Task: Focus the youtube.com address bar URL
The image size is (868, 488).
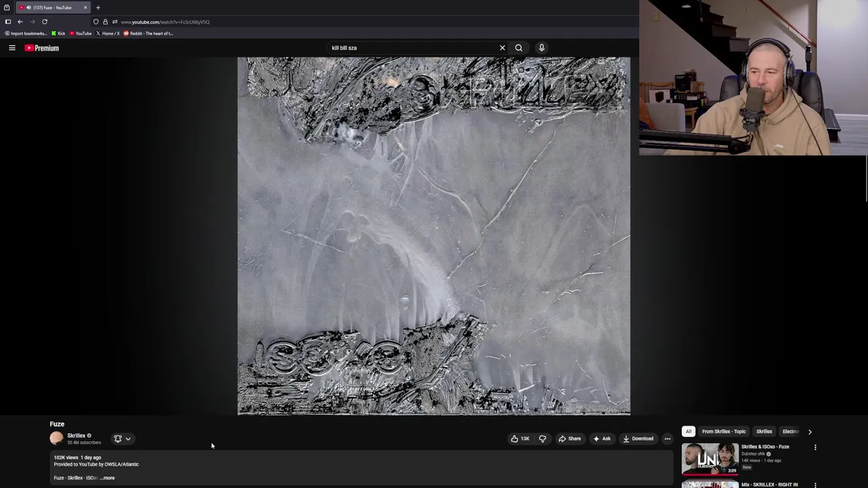Action: (165, 22)
